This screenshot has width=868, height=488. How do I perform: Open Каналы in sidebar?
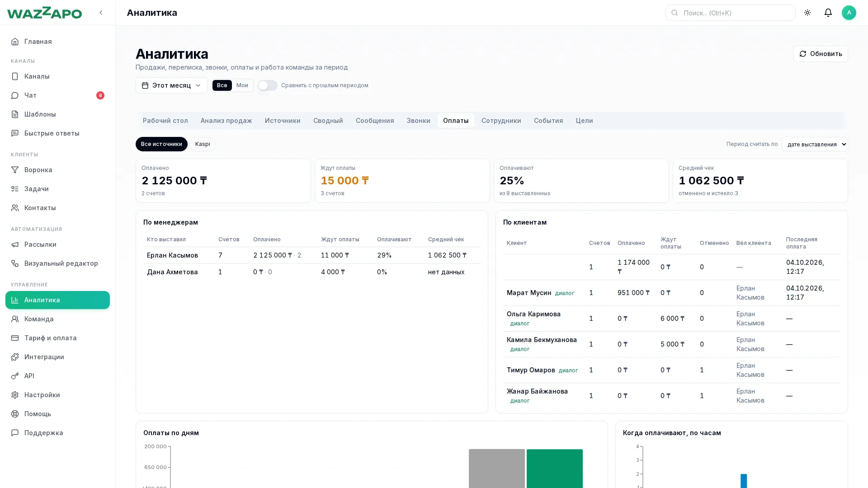(57, 76)
